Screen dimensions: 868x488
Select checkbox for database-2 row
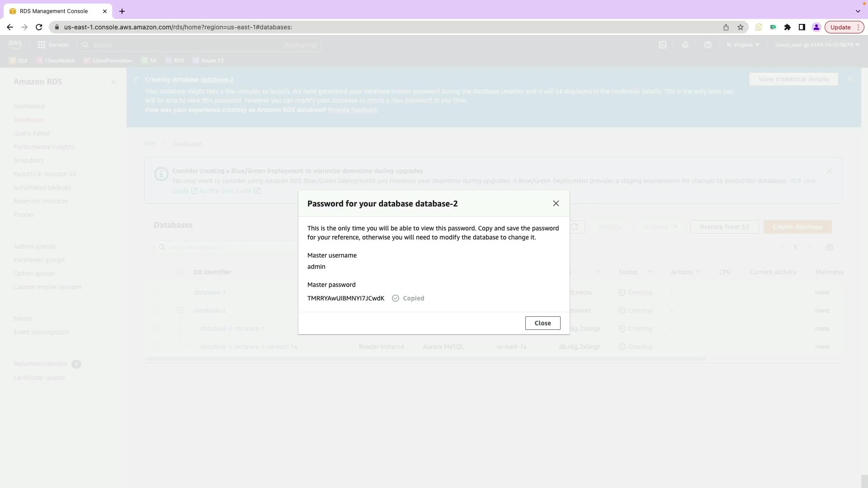(x=157, y=310)
